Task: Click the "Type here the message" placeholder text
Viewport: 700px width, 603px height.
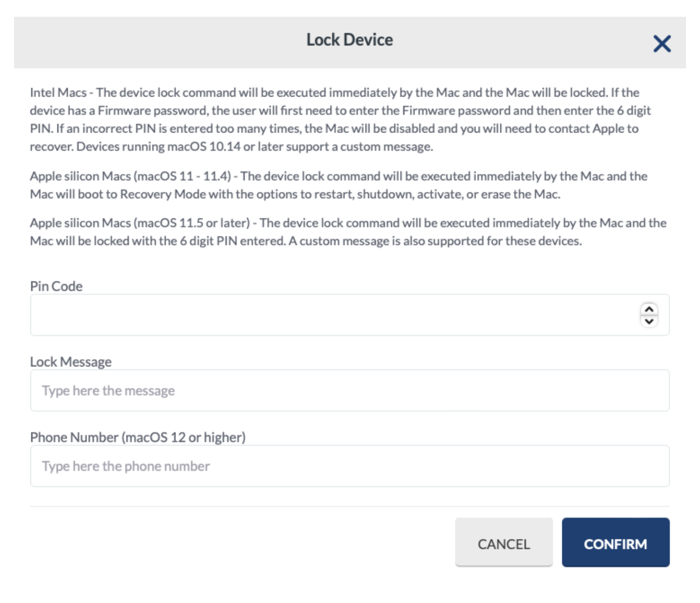Action: (x=108, y=391)
